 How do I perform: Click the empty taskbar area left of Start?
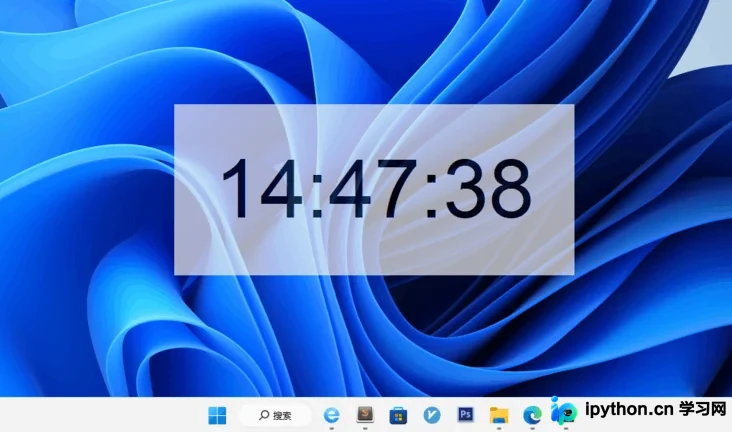[x=103, y=415]
